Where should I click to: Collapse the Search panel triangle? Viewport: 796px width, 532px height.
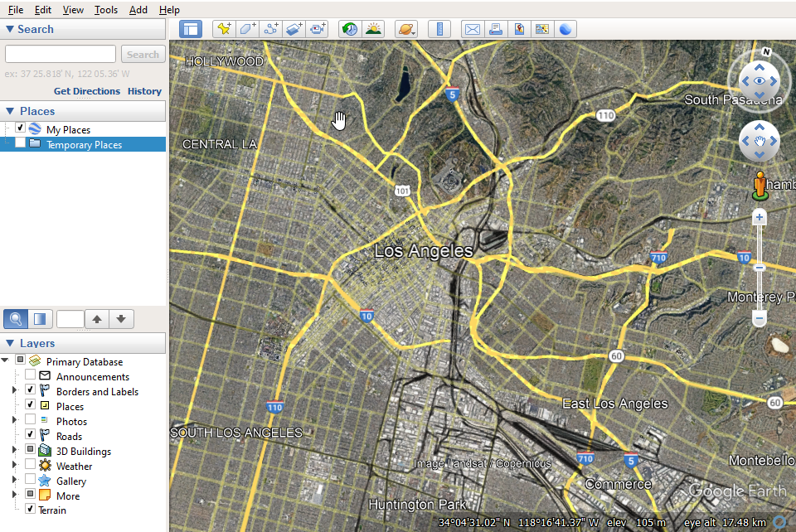pyautogui.click(x=10, y=29)
